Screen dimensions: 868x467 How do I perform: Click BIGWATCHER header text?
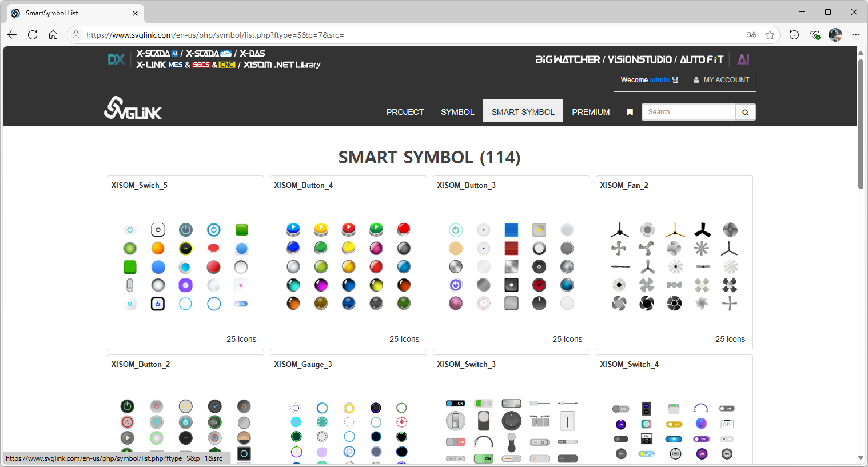click(567, 59)
